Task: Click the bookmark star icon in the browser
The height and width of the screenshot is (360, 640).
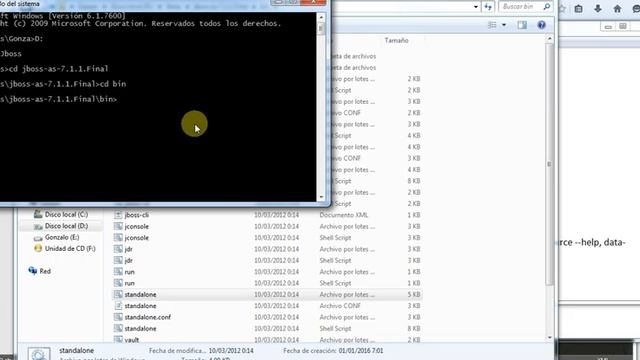Action: 562,9
